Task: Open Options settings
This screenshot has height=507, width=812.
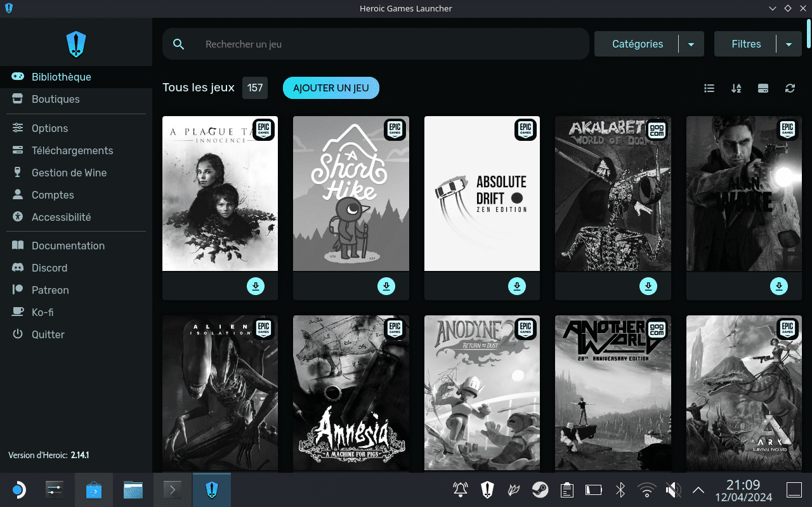Action: [76, 128]
